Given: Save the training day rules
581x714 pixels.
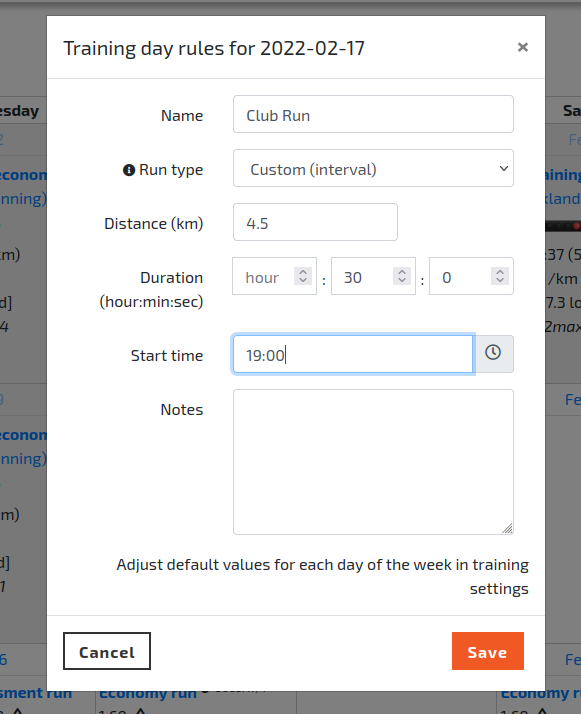Looking at the screenshot, I should pyautogui.click(x=488, y=651).
